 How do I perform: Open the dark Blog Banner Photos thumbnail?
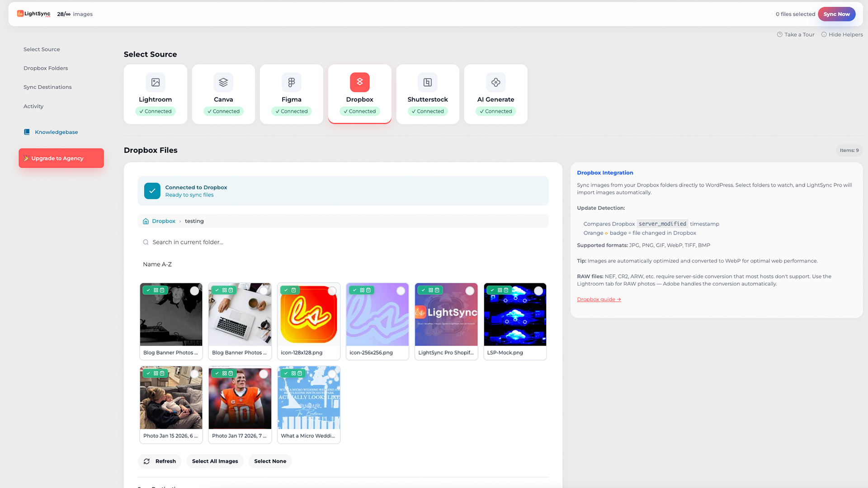point(171,314)
